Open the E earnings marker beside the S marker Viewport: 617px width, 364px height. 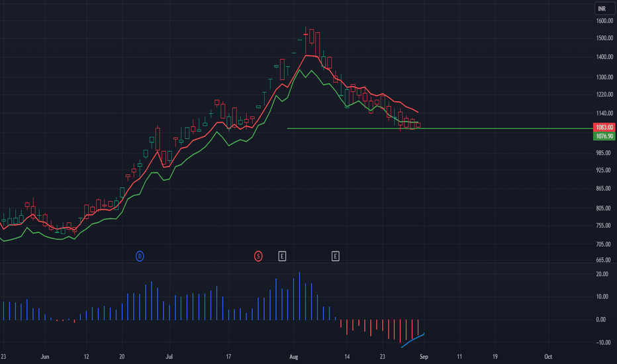point(282,257)
